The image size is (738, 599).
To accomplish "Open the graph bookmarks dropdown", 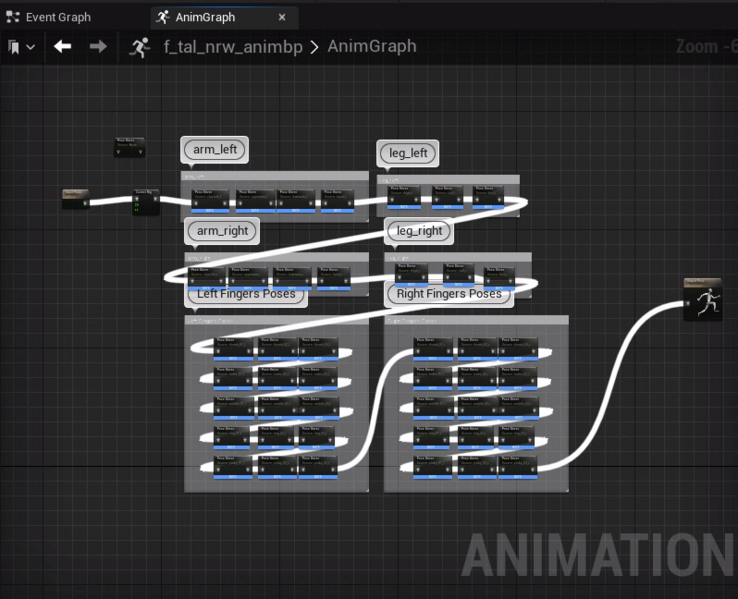I will tap(21, 47).
